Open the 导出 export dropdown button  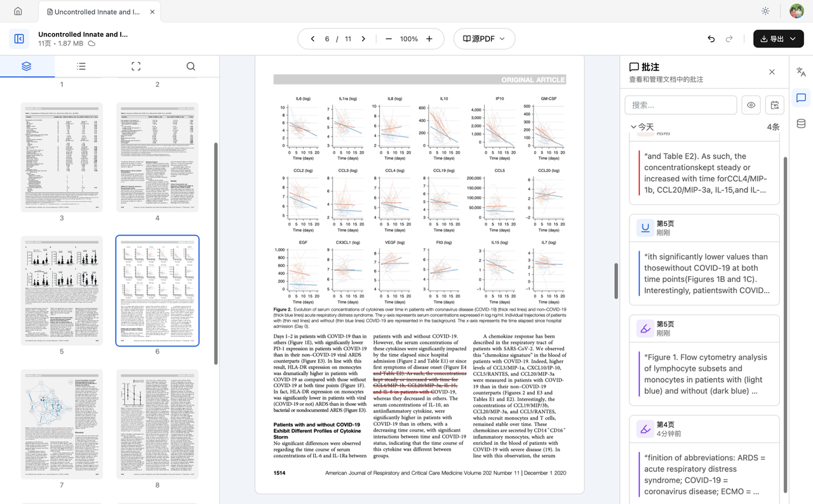coord(778,39)
